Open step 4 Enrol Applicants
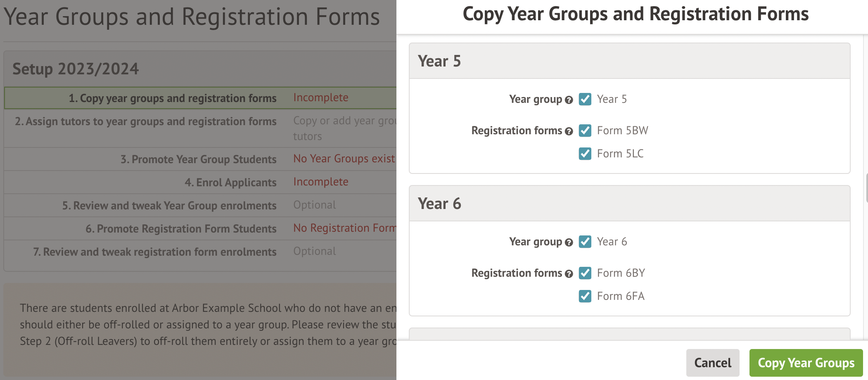This screenshot has height=380, width=868. (x=230, y=183)
